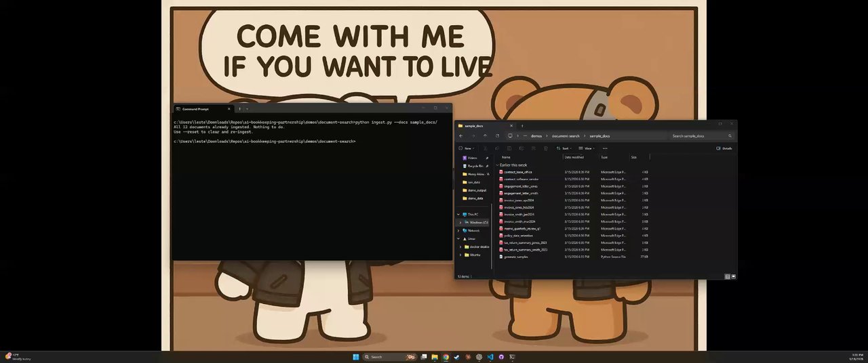Collapse the This PC tree node
The width and height of the screenshot is (868, 363).
(x=458, y=214)
